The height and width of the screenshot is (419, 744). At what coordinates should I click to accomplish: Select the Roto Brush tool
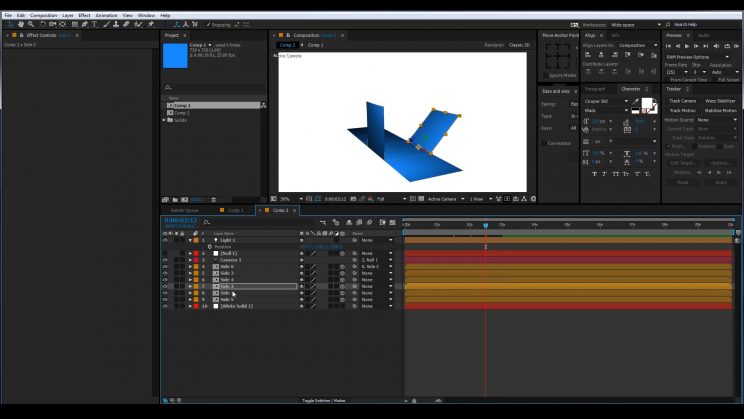coord(138,24)
